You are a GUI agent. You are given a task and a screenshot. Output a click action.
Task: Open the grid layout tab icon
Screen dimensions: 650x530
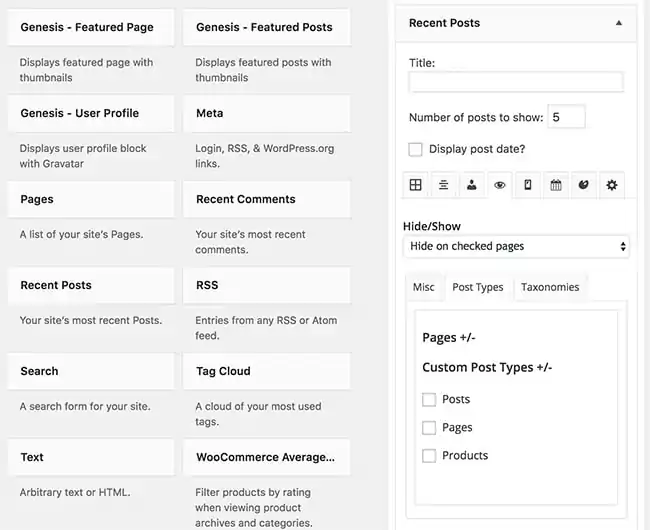[x=415, y=184]
